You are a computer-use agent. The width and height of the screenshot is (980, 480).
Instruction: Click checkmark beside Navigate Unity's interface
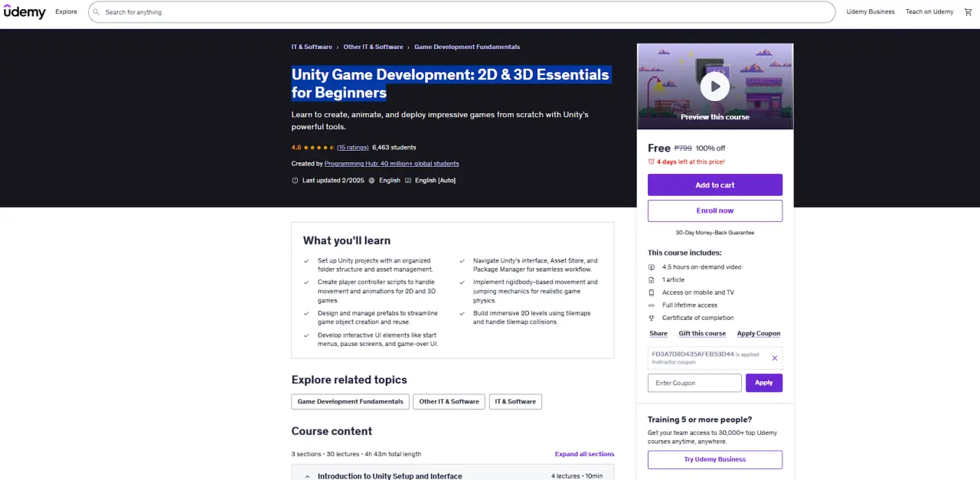click(x=462, y=261)
